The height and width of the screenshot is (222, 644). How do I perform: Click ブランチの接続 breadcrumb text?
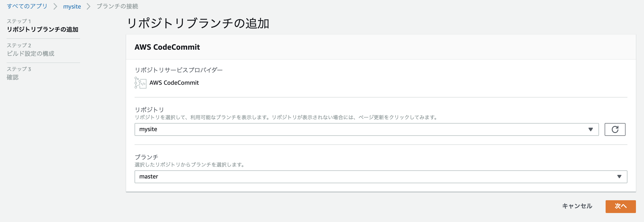(x=117, y=6)
